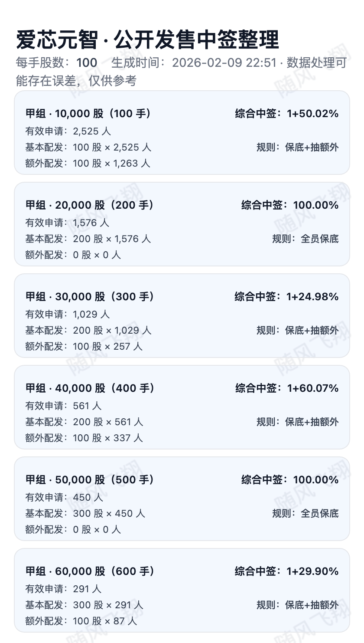This screenshot has height=643, width=364.
Task: Select the 甲组 20,000 股 (200 手) heading
Action: 90,205
